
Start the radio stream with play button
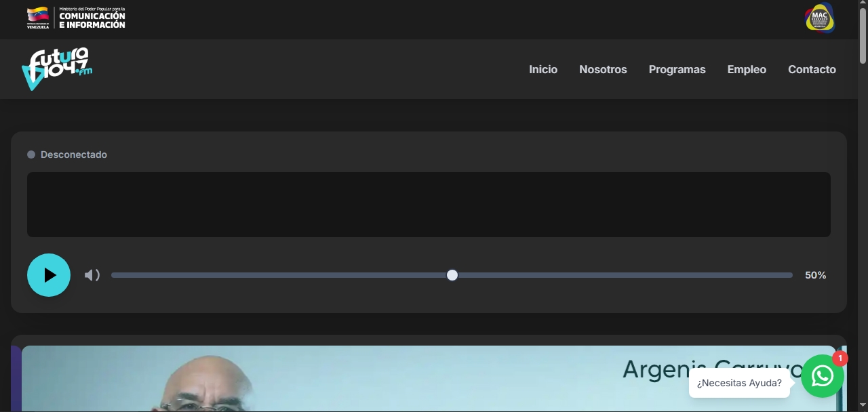(49, 275)
